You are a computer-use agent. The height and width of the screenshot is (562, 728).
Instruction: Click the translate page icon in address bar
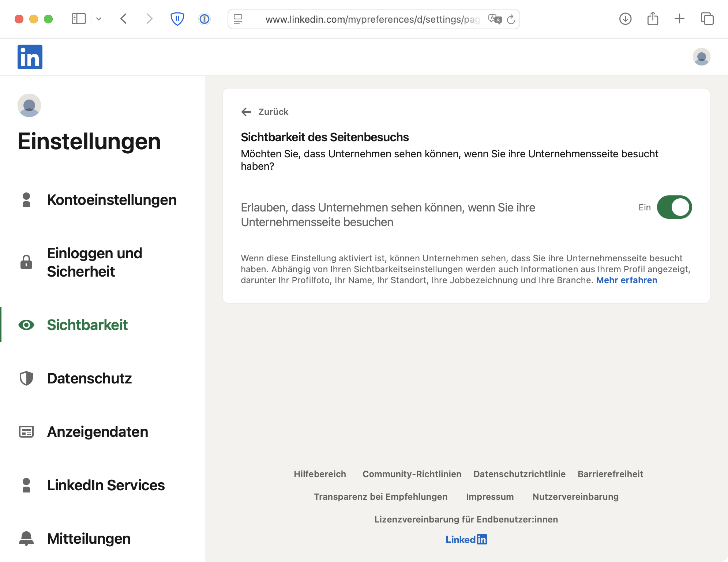coord(495,19)
